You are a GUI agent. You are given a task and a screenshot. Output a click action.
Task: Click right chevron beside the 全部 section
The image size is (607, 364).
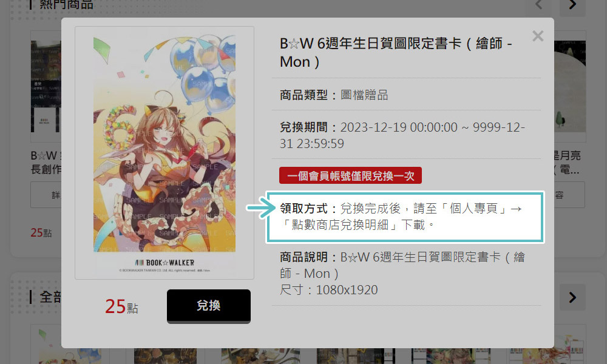tap(572, 297)
